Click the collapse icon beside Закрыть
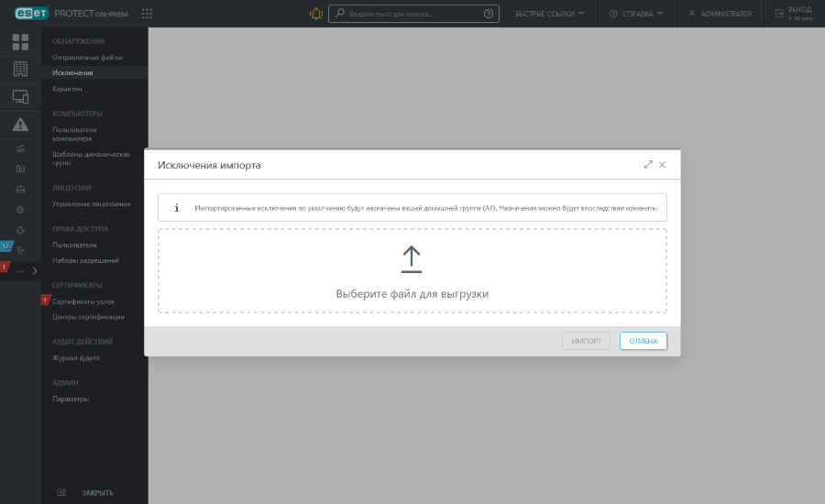 (x=61, y=492)
